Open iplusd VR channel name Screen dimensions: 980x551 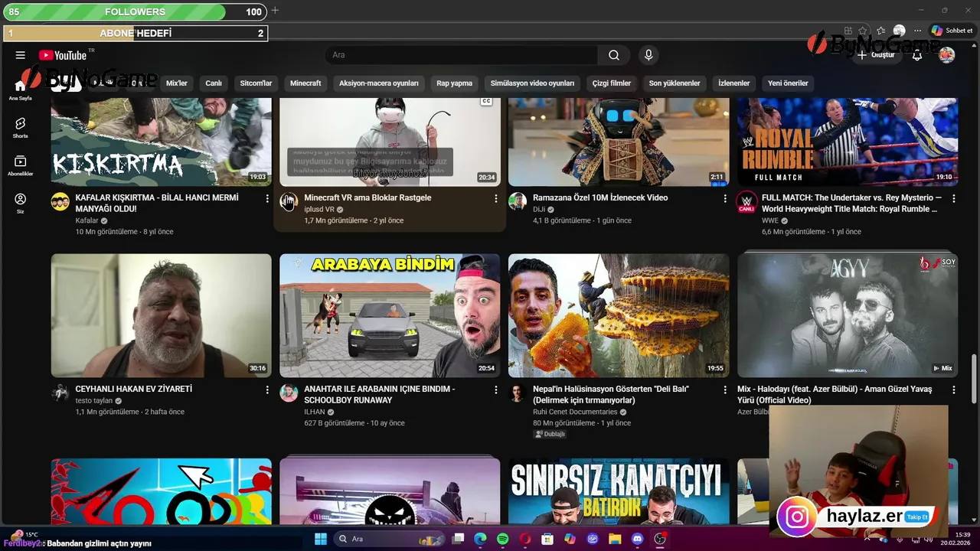(x=319, y=210)
